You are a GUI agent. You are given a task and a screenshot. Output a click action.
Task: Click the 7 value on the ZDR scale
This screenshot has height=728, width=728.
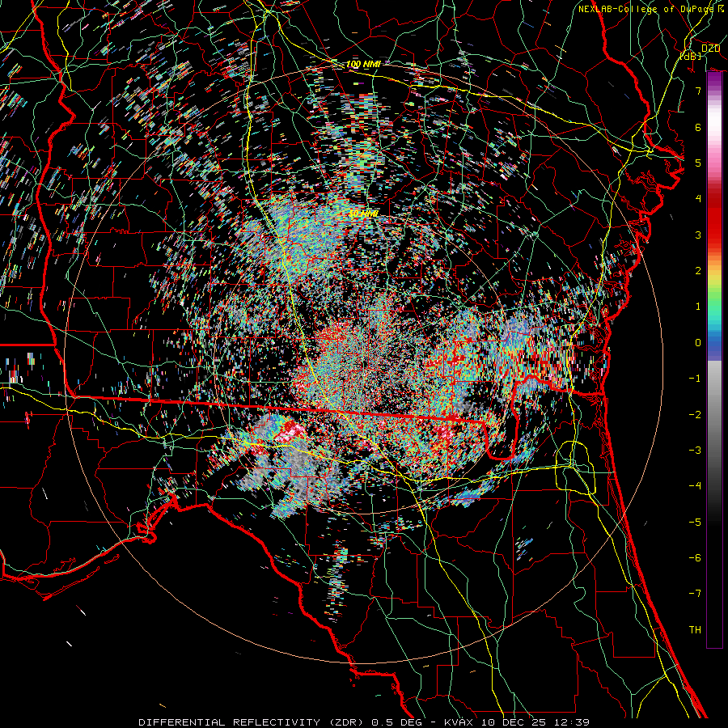click(698, 91)
